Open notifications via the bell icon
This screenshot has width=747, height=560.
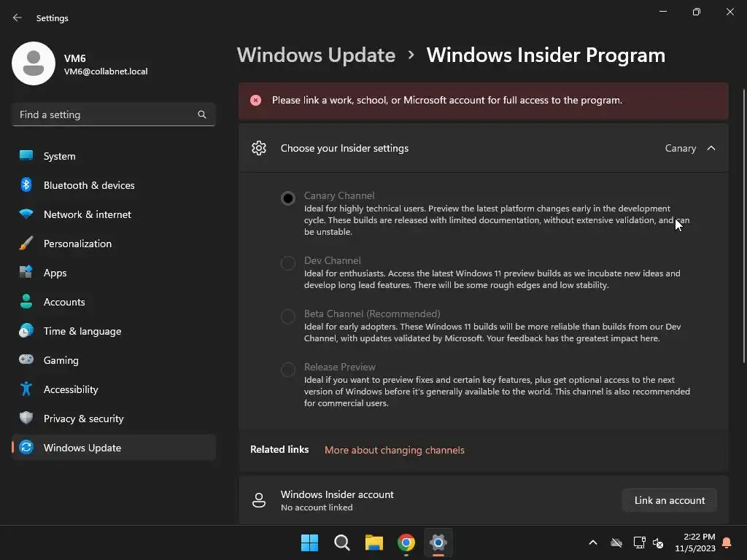tap(727, 542)
